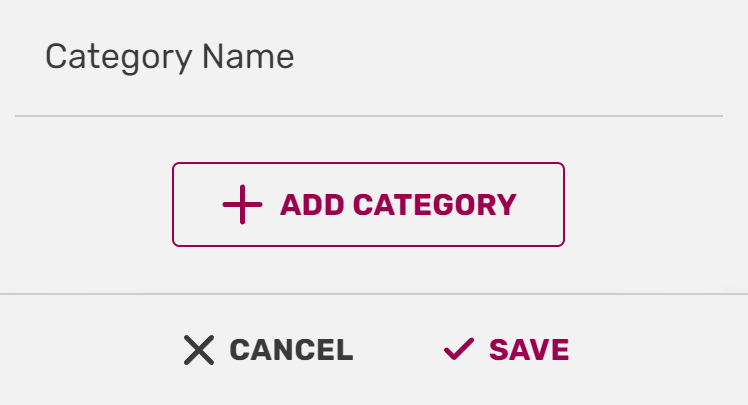Click the Category Name placeholder text
The image size is (748, 405).
tap(170, 56)
